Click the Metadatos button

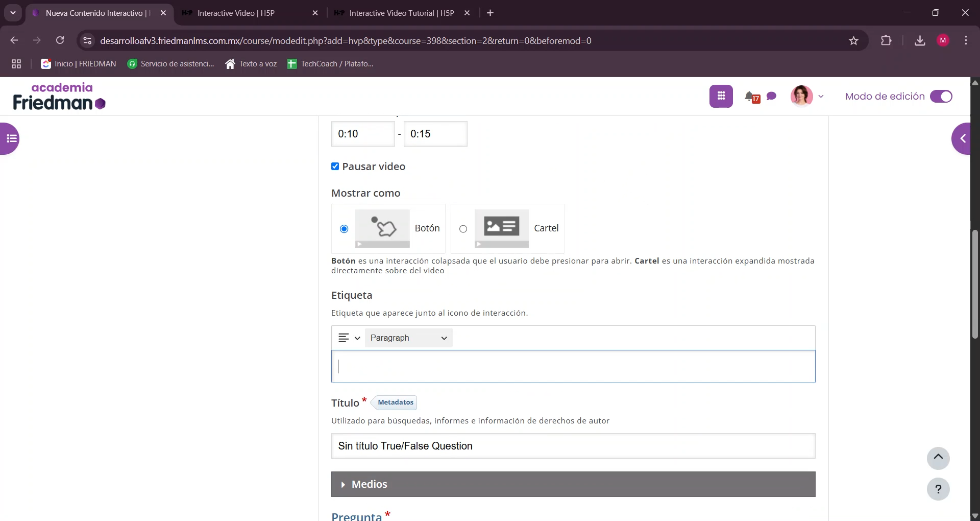click(x=395, y=402)
